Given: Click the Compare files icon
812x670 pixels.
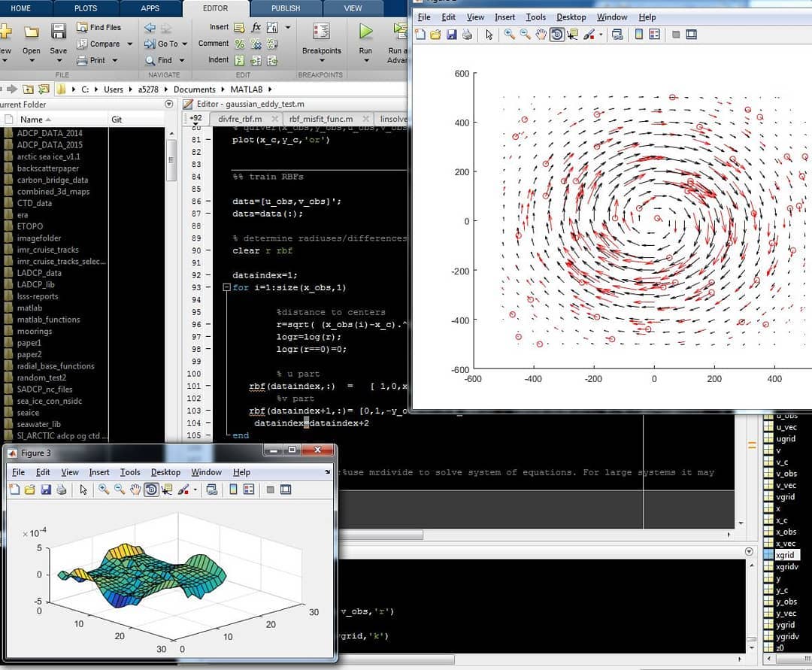Looking at the screenshot, I should pos(82,44).
